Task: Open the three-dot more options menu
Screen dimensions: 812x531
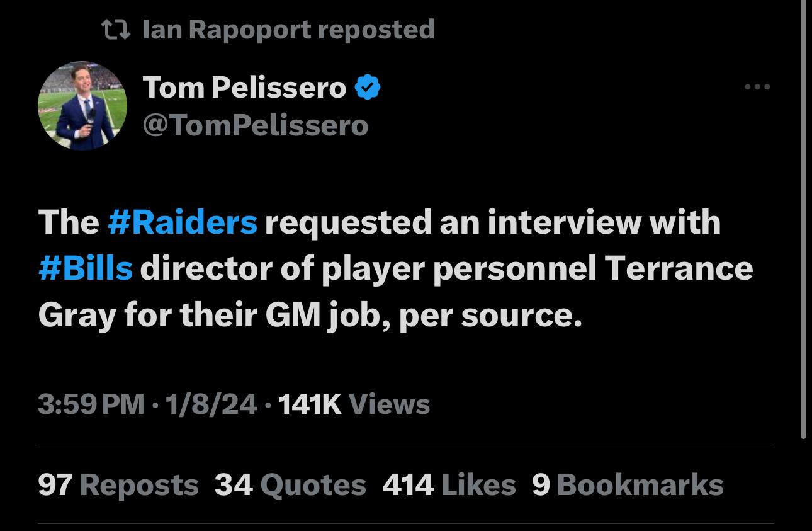Action: [x=757, y=87]
